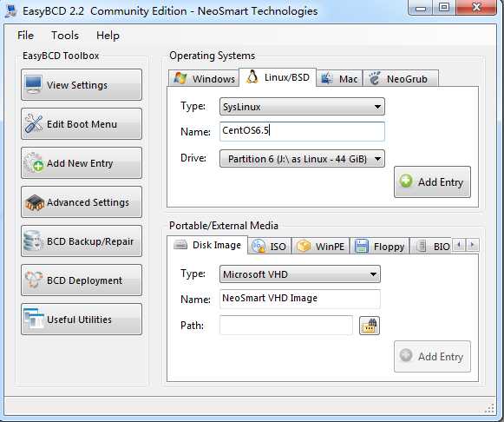504x422 pixels.
Task: Click the chip icon on Advanced Settings
Action: tap(35, 202)
